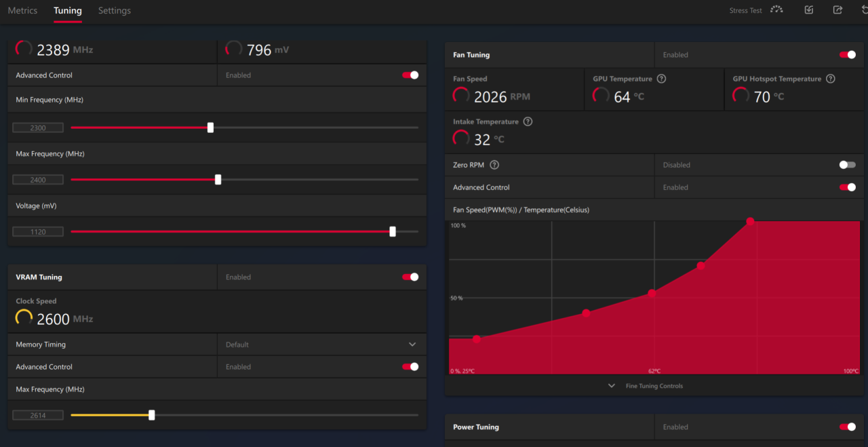Click the fan curve point at 100% speed
This screenshot has height=447, width=868.
click(x=750, y=221)
